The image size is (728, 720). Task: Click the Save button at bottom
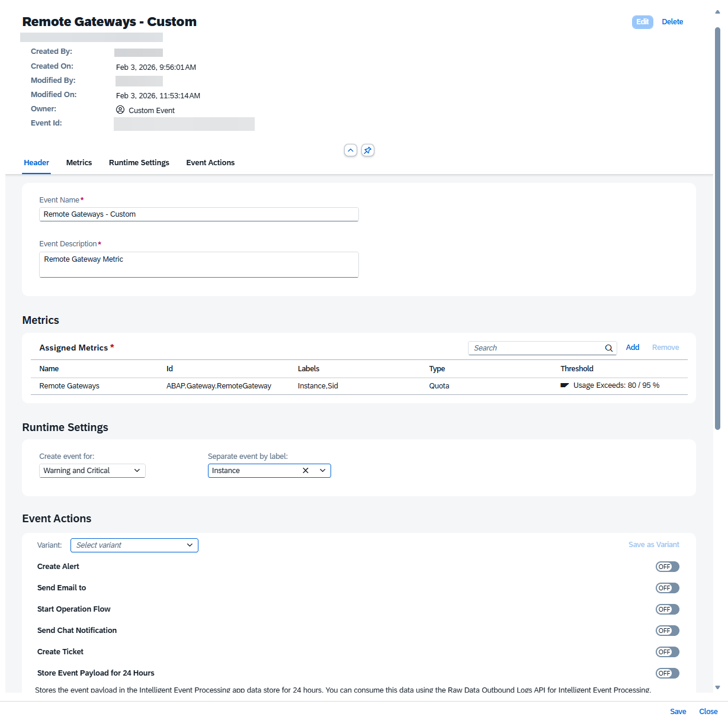click(x=678, y=712)
